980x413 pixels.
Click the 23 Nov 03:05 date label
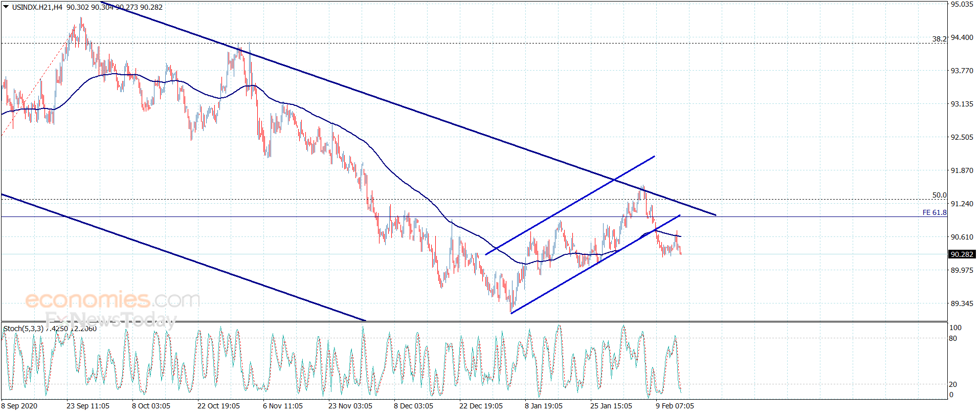[350, 406]
